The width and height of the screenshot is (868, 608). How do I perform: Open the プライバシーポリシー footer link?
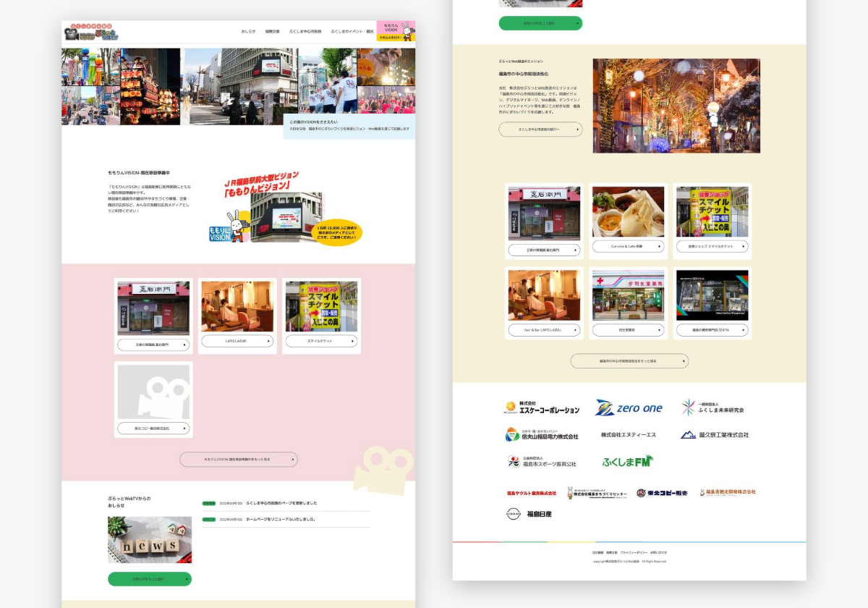click(x=633, y=552)
